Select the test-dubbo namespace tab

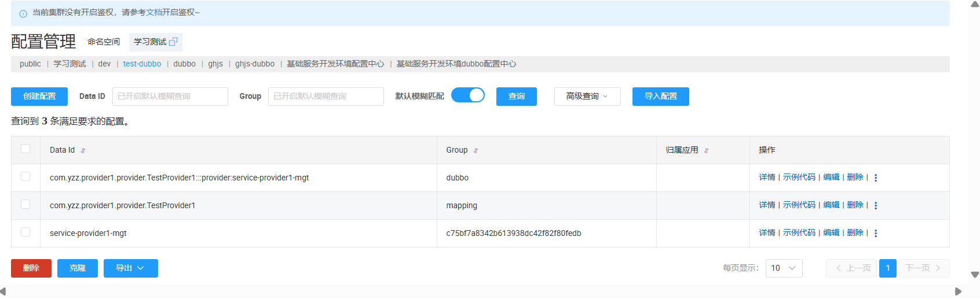tap(142, 64)
